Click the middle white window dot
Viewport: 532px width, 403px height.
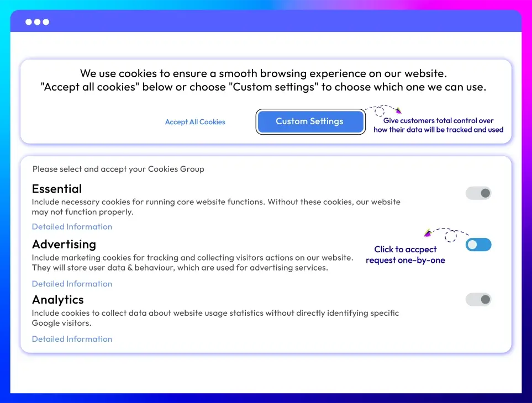(38, 22)
